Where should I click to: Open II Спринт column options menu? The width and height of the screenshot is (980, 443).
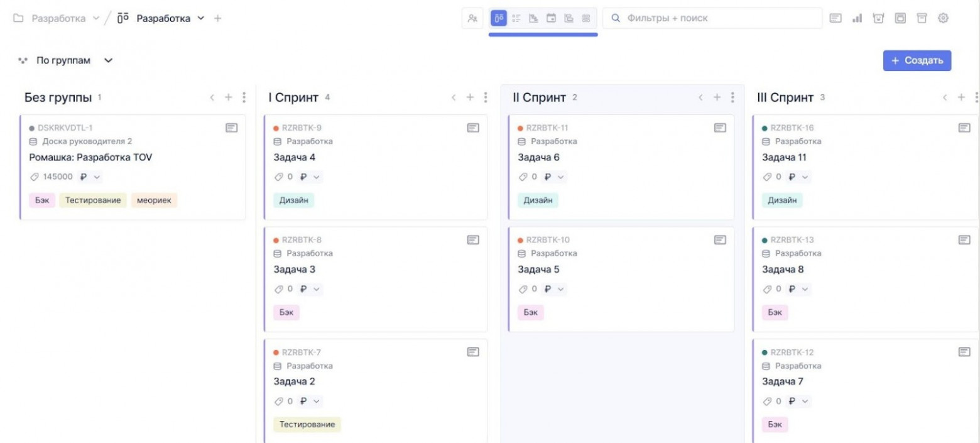pos(732,97)
